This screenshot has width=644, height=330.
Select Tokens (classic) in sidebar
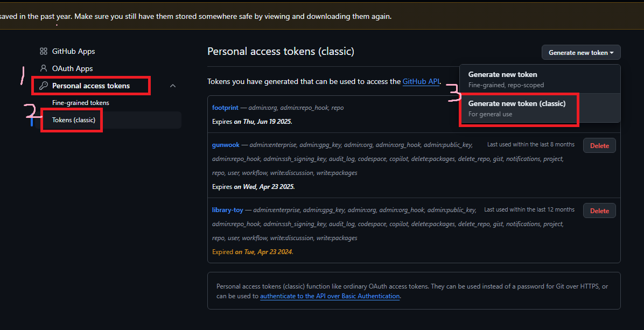point(74,120)
